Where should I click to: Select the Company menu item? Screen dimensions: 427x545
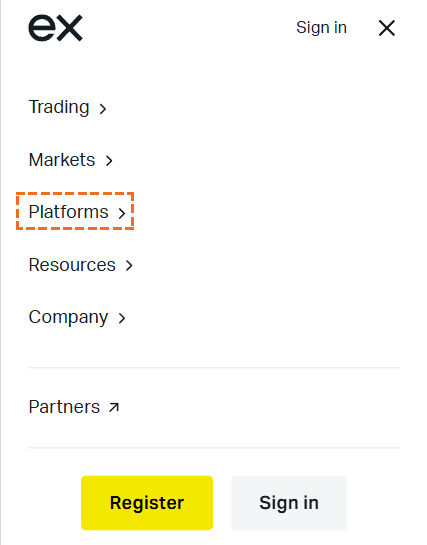77,317
